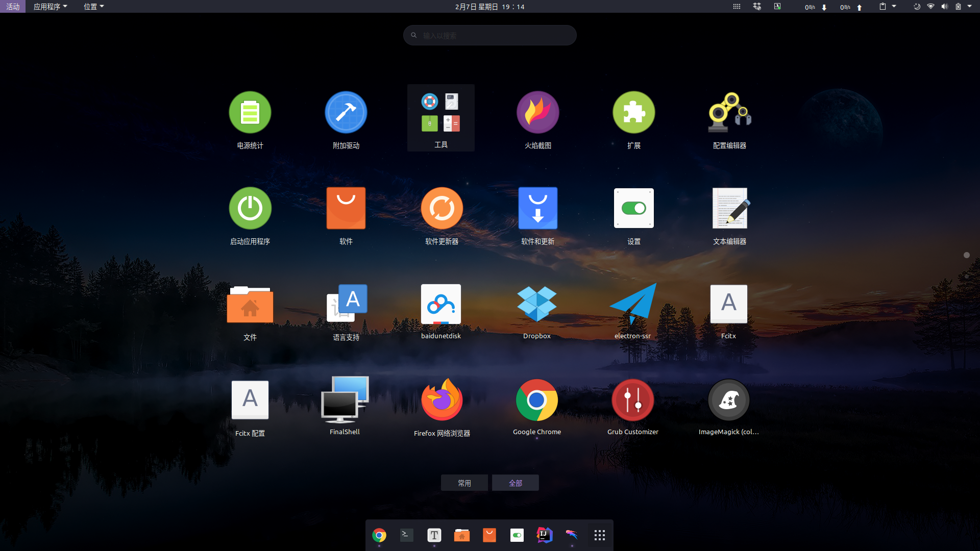Open the electron-ssr application
The image size is (980, 551).
pos(632,304)
